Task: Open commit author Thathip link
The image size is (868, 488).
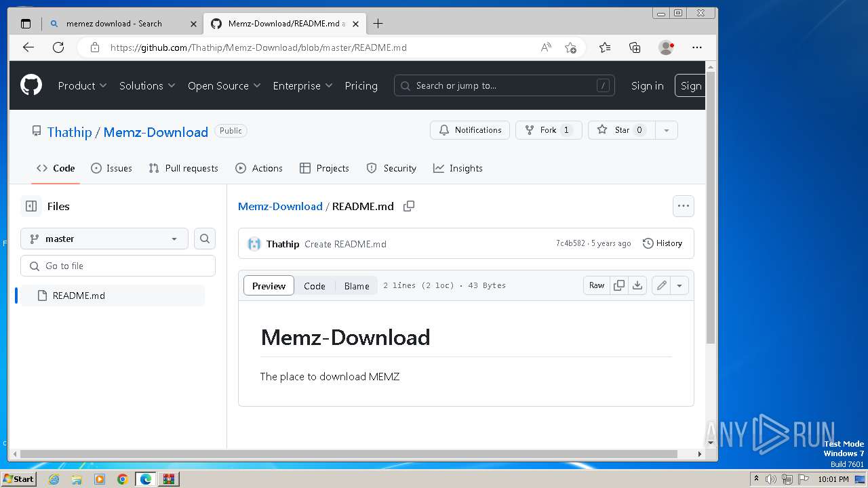Action: (283, 244)
